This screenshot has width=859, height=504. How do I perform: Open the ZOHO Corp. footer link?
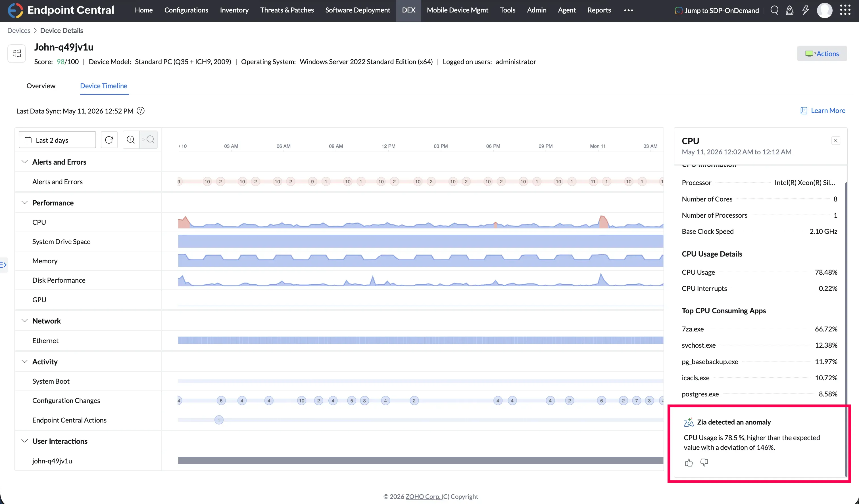coord(423,497)
